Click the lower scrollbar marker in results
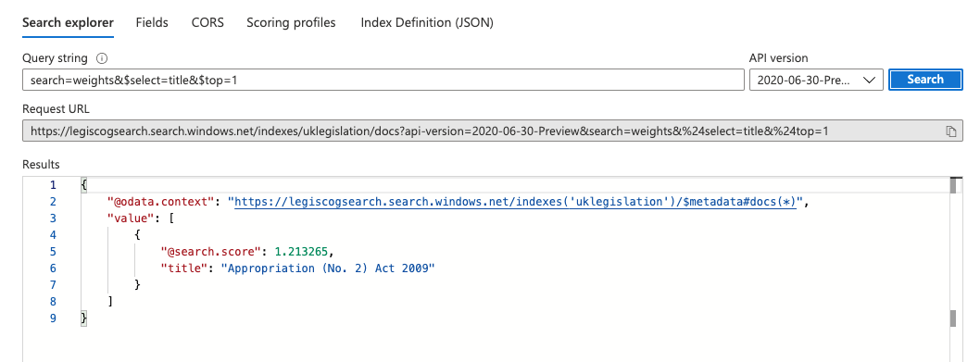Viewport: 980px width, 362px height. pyautogui.click(x=953, y=318)
